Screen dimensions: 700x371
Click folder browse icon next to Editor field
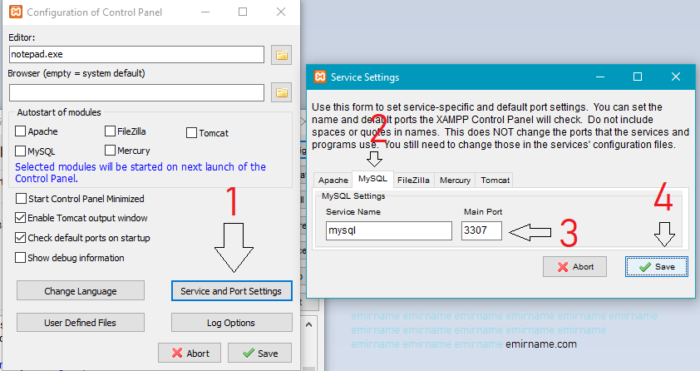pyautogui.click(x=281, y=55)
